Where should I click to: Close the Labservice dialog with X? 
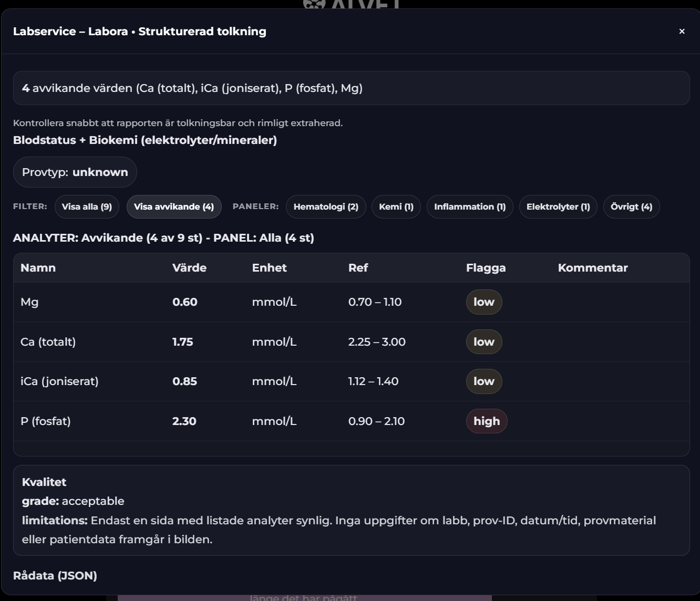point(682,32)
